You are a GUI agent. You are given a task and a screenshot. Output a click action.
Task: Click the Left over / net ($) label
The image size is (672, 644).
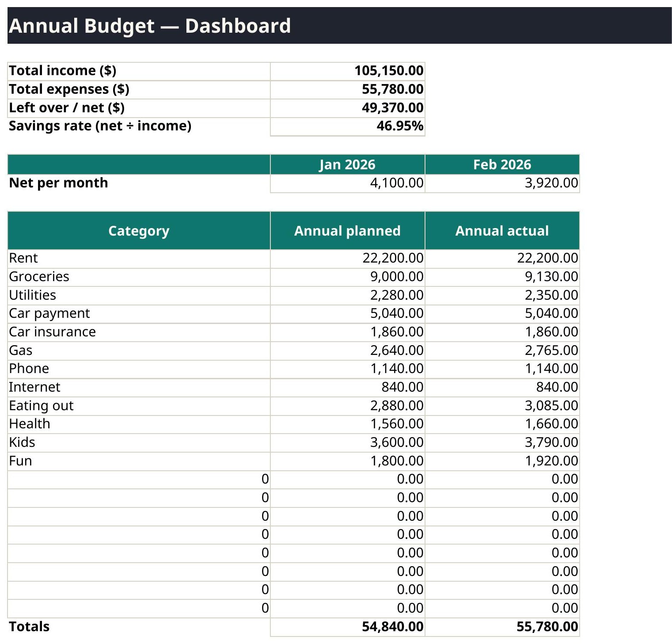click(x=139, y=108)
